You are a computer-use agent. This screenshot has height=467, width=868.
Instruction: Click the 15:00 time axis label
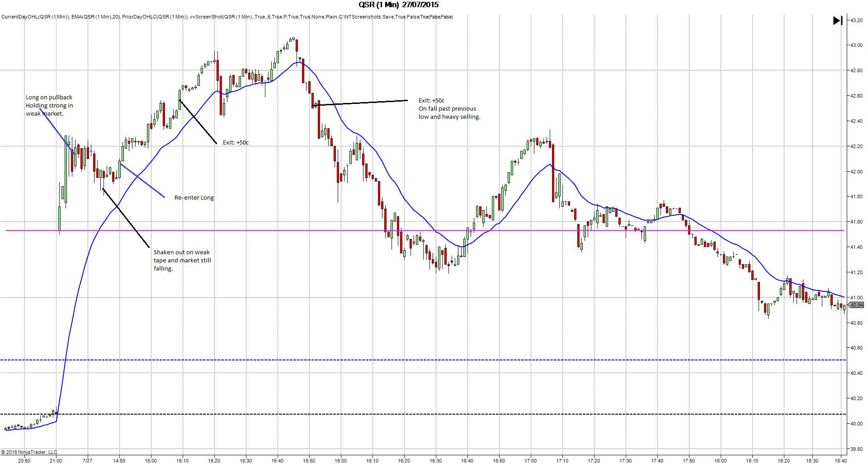point(151,461)
